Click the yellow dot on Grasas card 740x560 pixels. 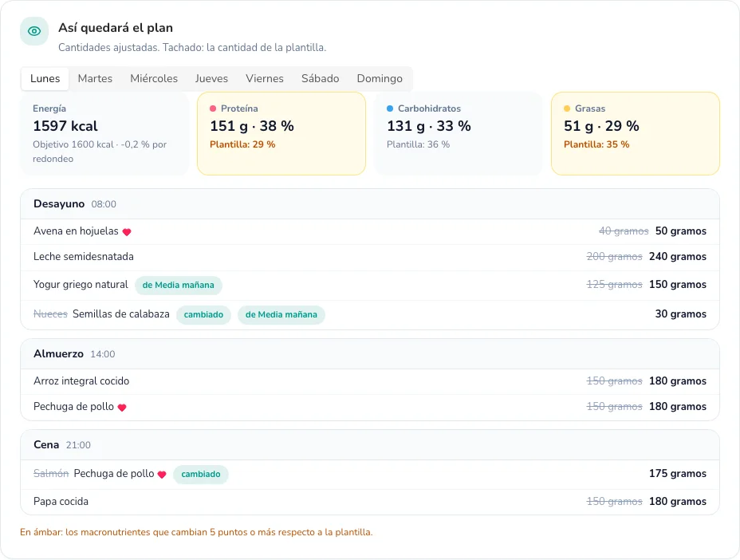567,108
